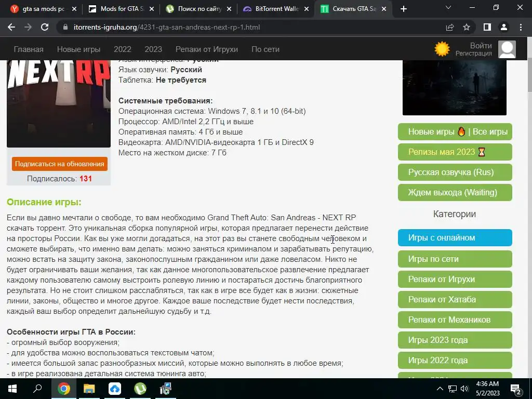Click 'Новые игры | Все игры' sidebar button
The image size is (532, 399).
[455, 131]
